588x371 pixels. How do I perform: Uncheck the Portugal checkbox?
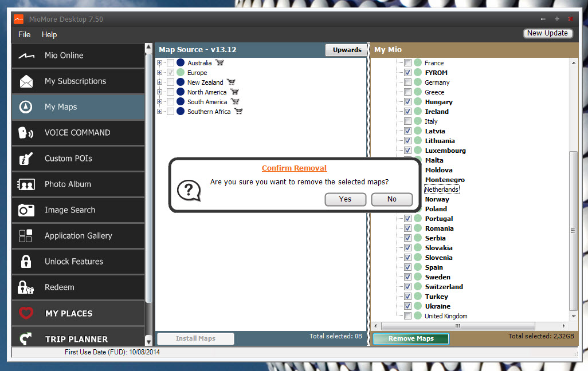407,219
